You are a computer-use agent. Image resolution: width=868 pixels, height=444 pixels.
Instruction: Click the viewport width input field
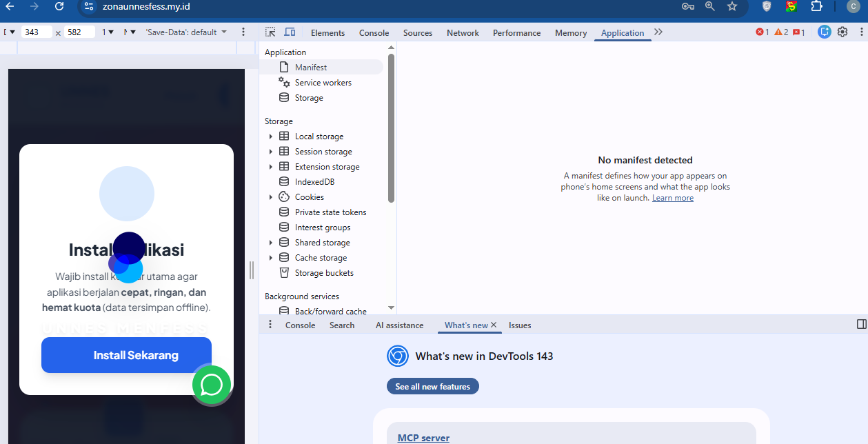pyautogui.click(x=36, y=32)
